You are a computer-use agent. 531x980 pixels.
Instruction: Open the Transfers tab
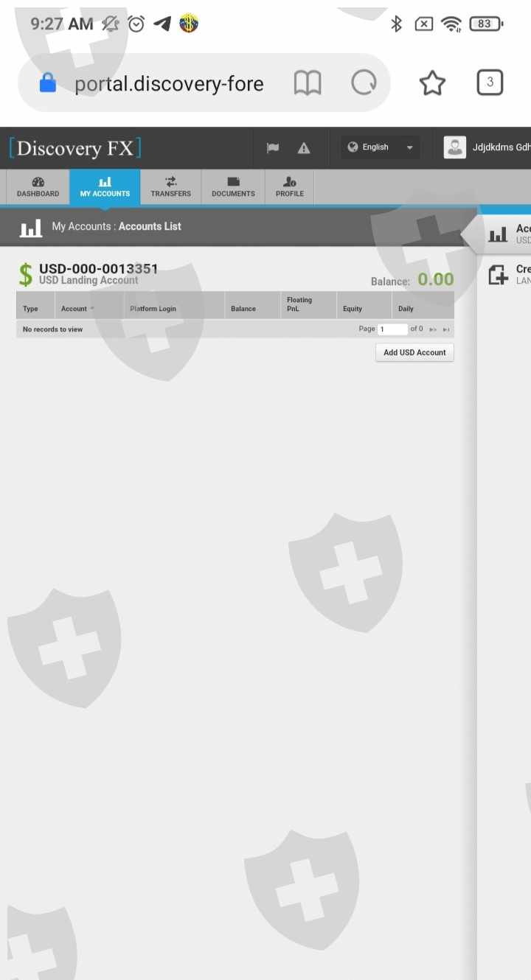170,187
